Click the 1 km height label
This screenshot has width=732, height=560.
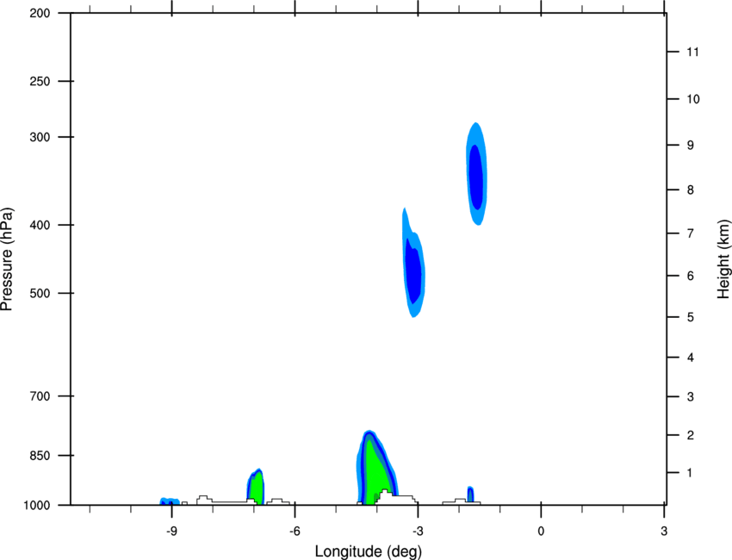[x=690, y=473]
